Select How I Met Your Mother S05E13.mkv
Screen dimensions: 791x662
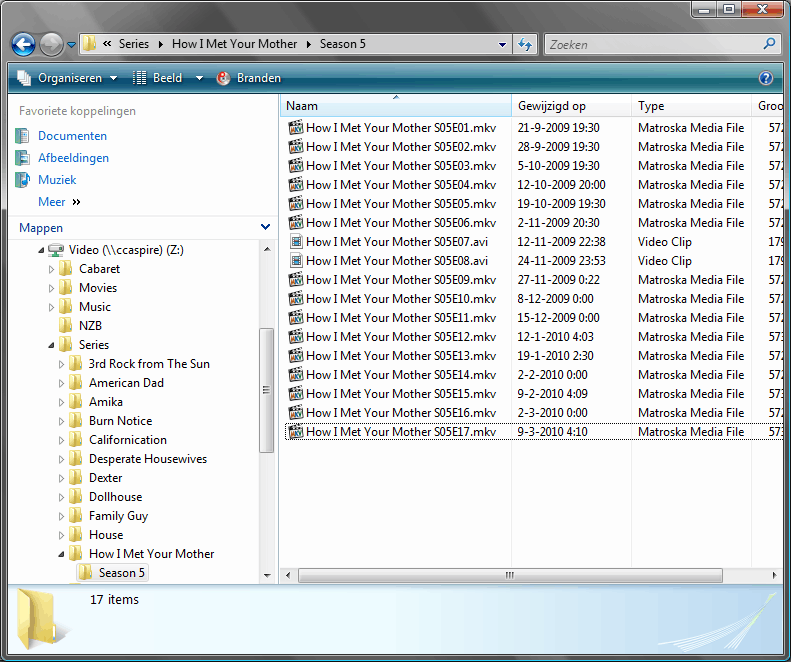401,356
